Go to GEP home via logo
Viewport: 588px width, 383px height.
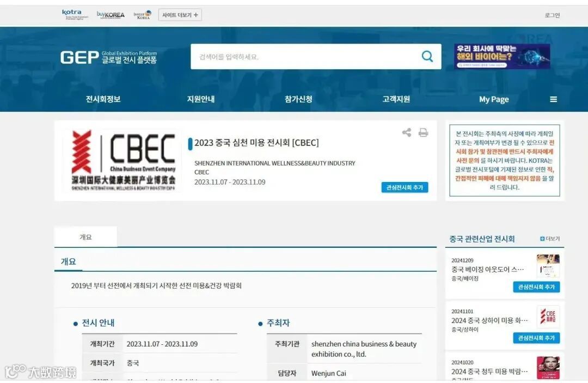[109, 57]
